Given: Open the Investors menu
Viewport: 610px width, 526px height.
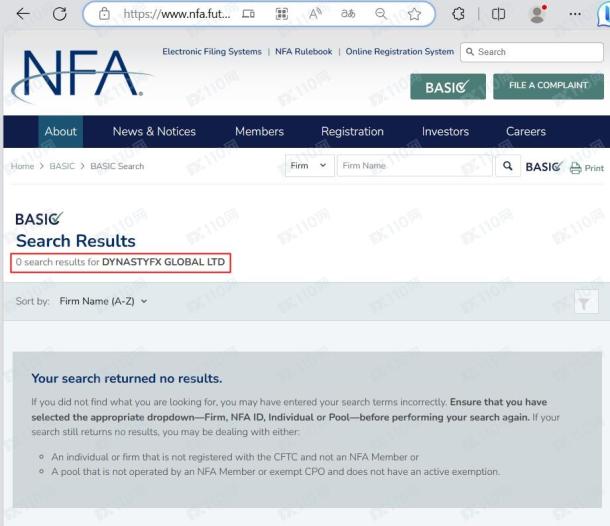Looking at the screenshot, I should click(445, 131).
